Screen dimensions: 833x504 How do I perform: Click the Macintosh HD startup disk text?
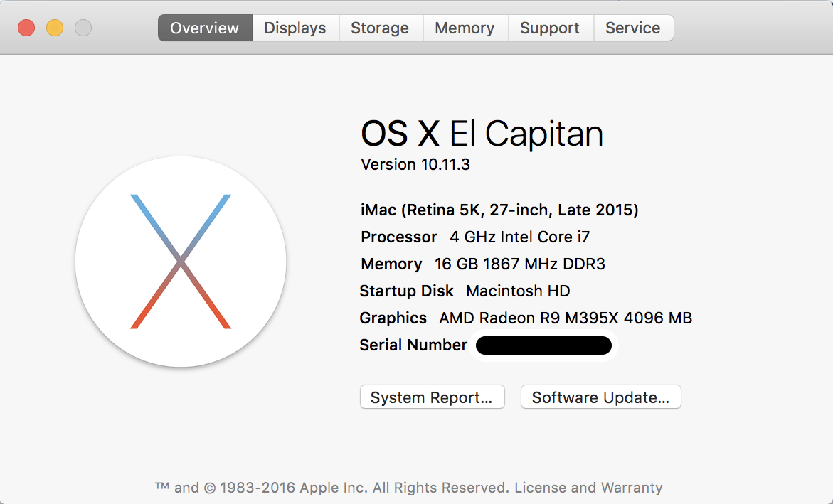(x=518, y=291)
